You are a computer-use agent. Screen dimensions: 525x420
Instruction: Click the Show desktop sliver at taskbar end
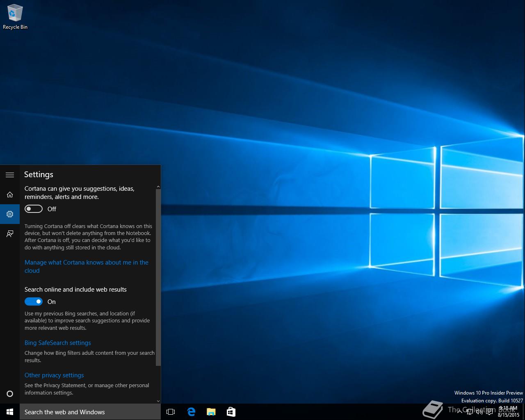[x=524, y=412]
